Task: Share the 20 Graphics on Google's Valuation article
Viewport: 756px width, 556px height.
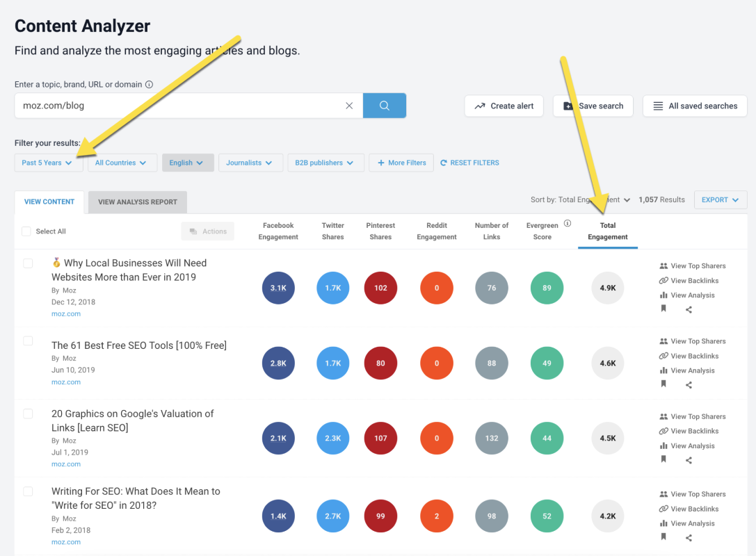Action: [689, 460]
